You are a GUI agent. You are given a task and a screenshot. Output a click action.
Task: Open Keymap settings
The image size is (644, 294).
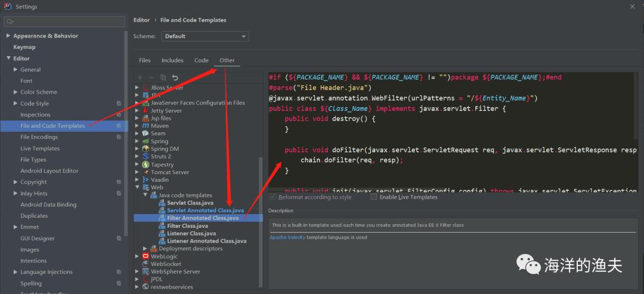point(24,47)
